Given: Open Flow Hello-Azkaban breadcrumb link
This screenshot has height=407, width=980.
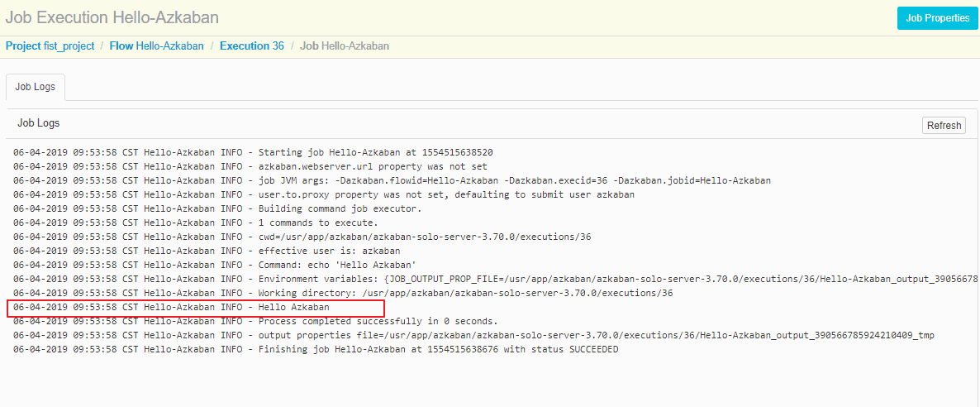Looking at the screenshot, I should click(x=156, y=46).
